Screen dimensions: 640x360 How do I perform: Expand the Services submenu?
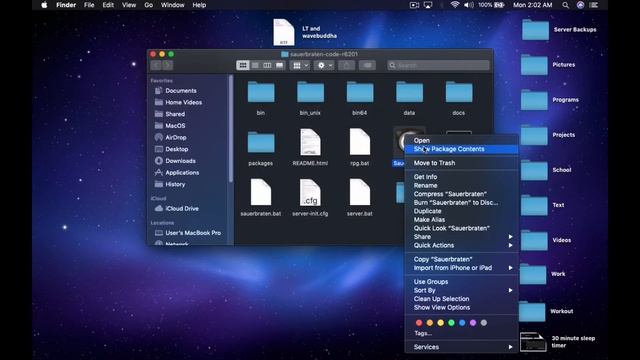pyautogui.click(x=461, y=347)
